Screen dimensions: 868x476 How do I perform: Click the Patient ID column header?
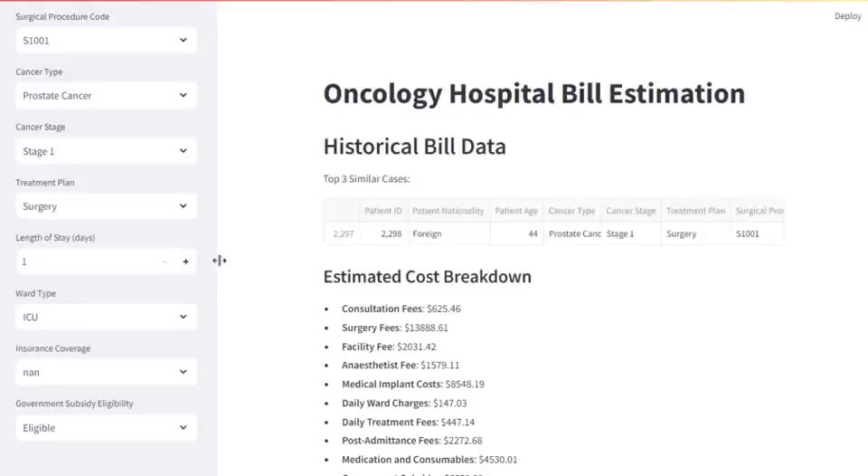pyautogui.click(x=382, y=211)
